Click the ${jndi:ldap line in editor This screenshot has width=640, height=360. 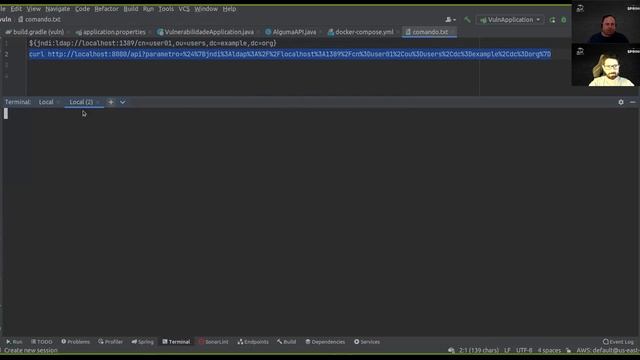click(x=153, y=43)
